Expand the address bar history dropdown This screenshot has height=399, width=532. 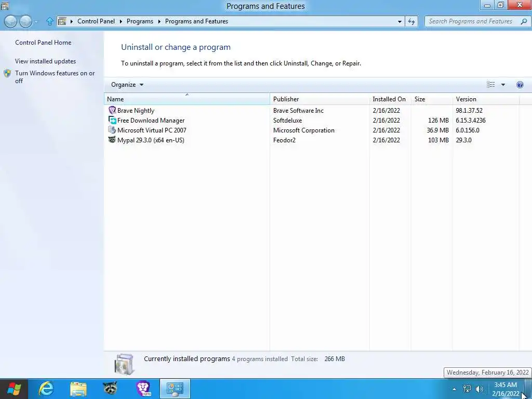[400, 21]
